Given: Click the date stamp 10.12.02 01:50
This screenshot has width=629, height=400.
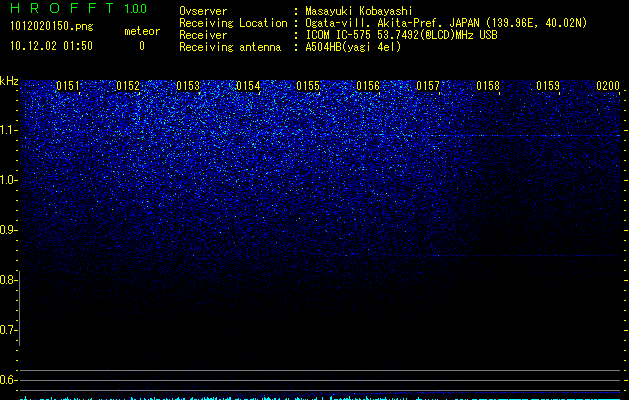Looking at the screenshot, I should click(x=51, y=46).
